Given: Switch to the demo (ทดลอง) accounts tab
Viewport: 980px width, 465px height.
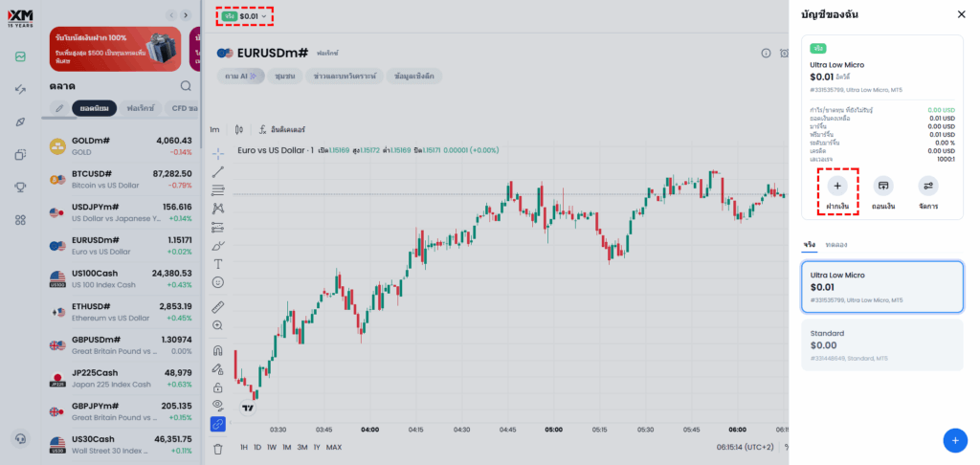Looking at the screenshot, I should (x=836, y=245).
